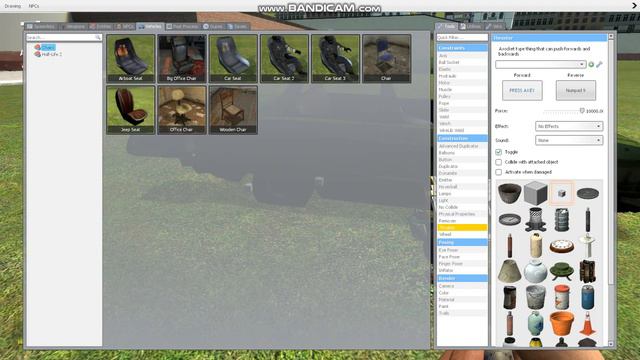Viewport: 640px width, 360px height.
Task: Spawn the Jeep Seat
Action: (x=131, y=110)
